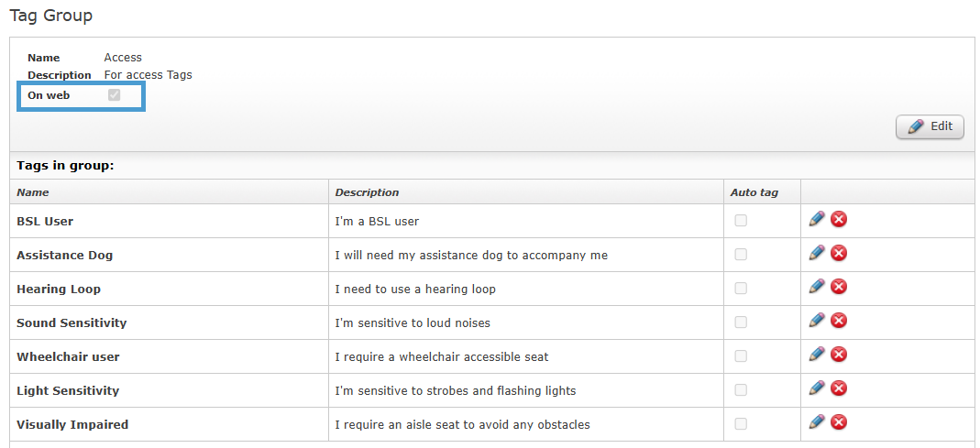Click the Auto tag column header

(x=754, y=192)
